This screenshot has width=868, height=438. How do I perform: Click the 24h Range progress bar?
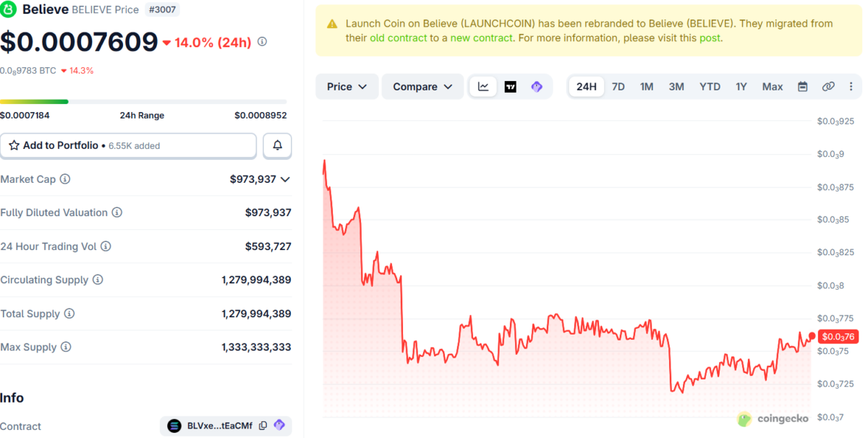[x=143, y=102]
